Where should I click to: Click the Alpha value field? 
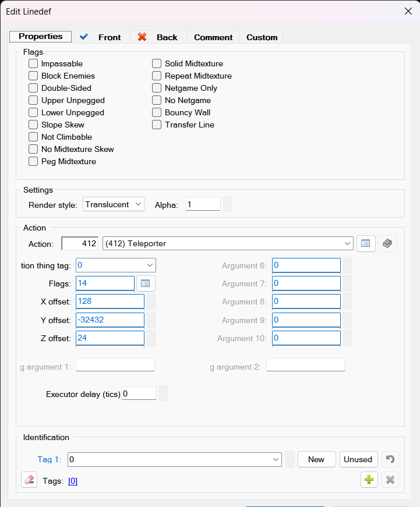click(203, 204)
